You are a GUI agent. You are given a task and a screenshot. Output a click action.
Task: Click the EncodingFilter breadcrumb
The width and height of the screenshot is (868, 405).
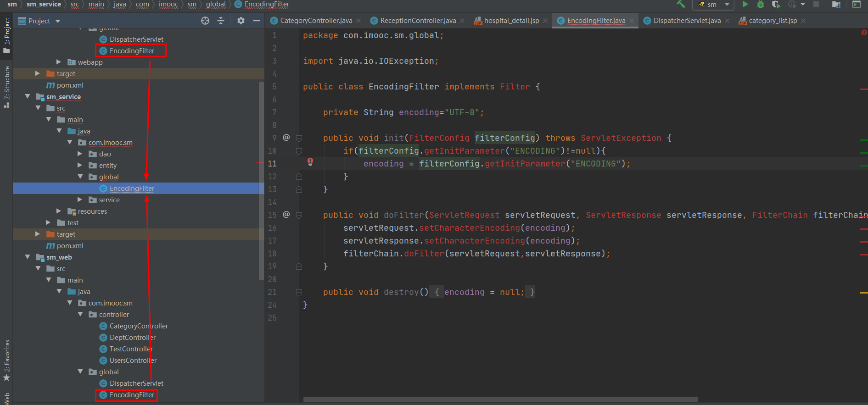[267, 4]
